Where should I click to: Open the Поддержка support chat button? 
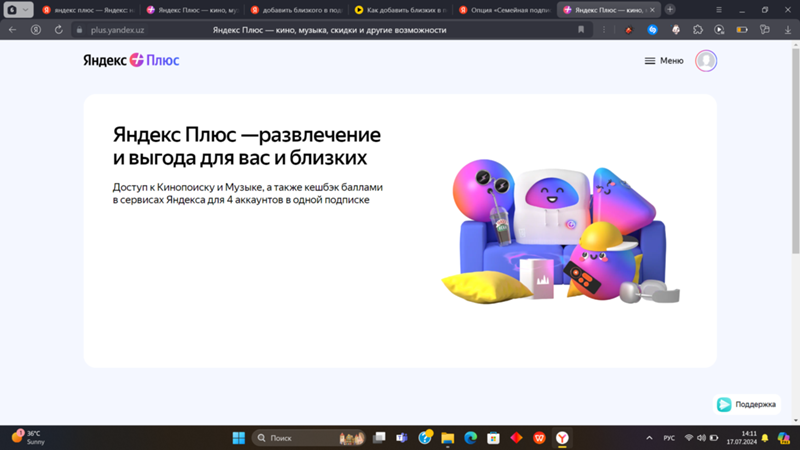746,404
